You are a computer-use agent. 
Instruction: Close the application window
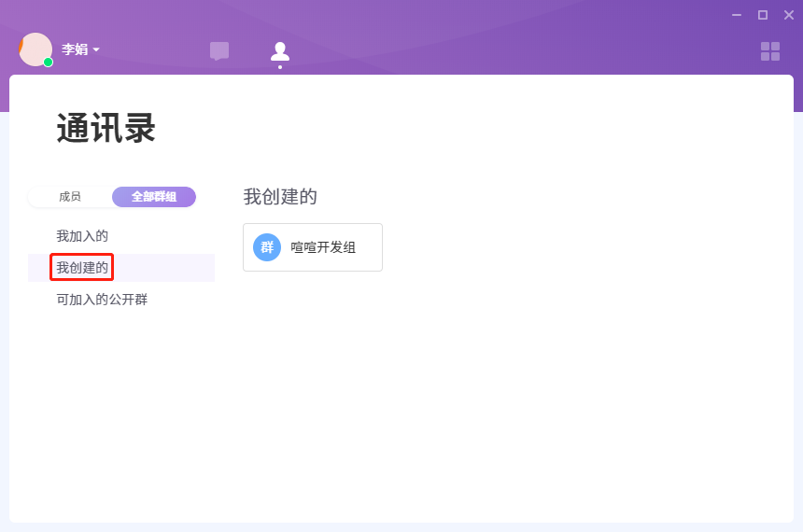click(789, 15)
